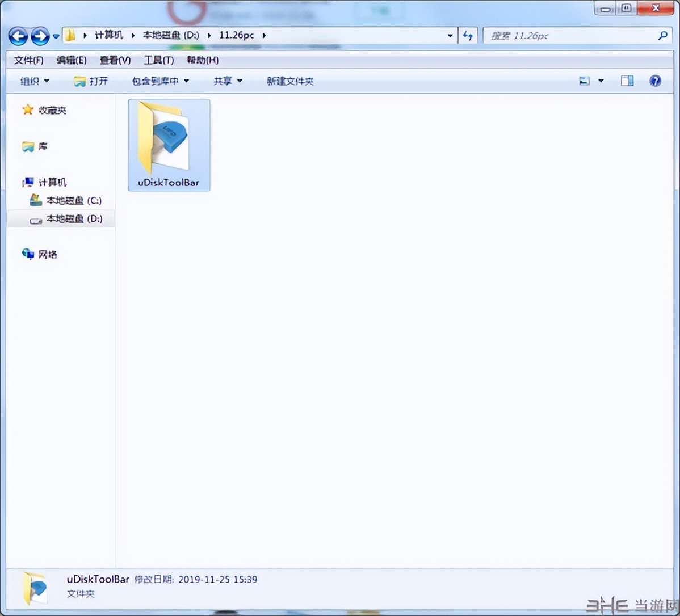680x616 pixels.
Task: Open the address bar history dropdown arrow
Action: coord(450,36)
